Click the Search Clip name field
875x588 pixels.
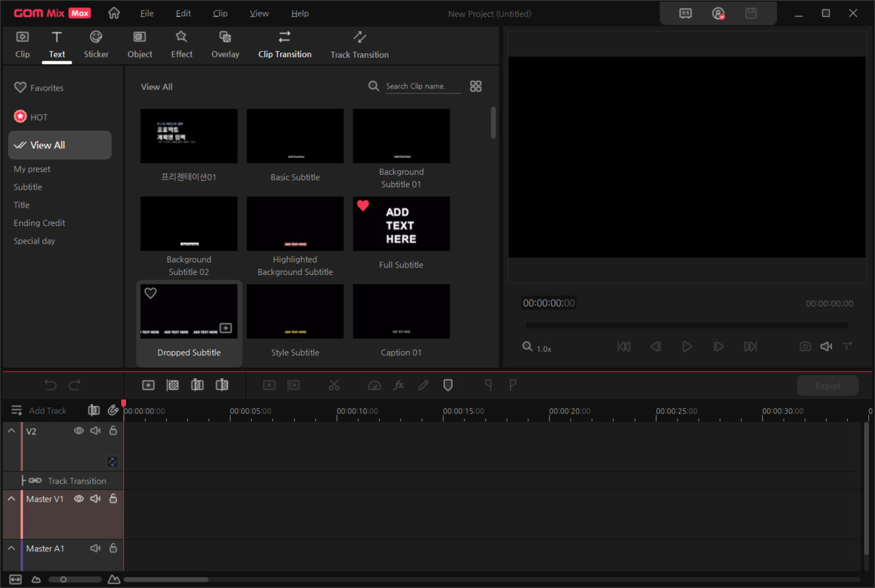click(x=423, y=86)
